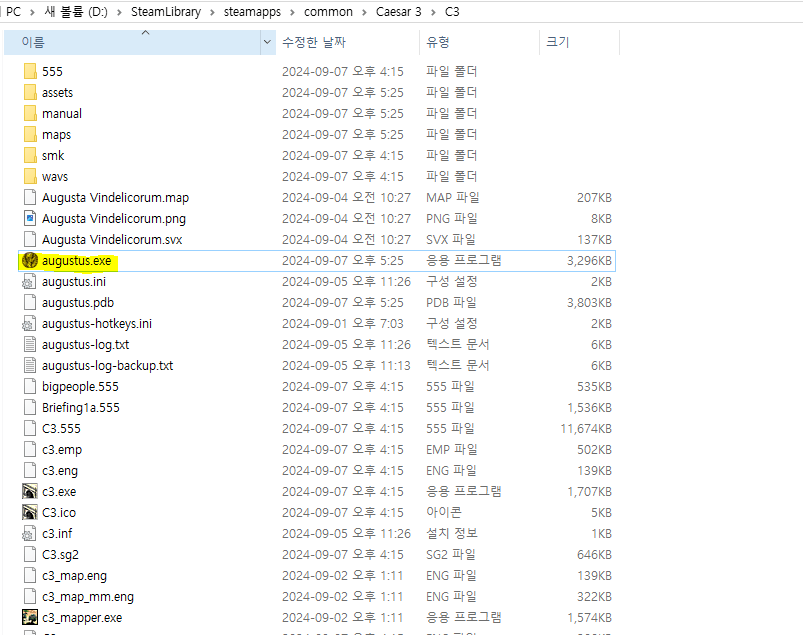
Task: Sort by the 크기 column header
Action: (x=579, y=42)
